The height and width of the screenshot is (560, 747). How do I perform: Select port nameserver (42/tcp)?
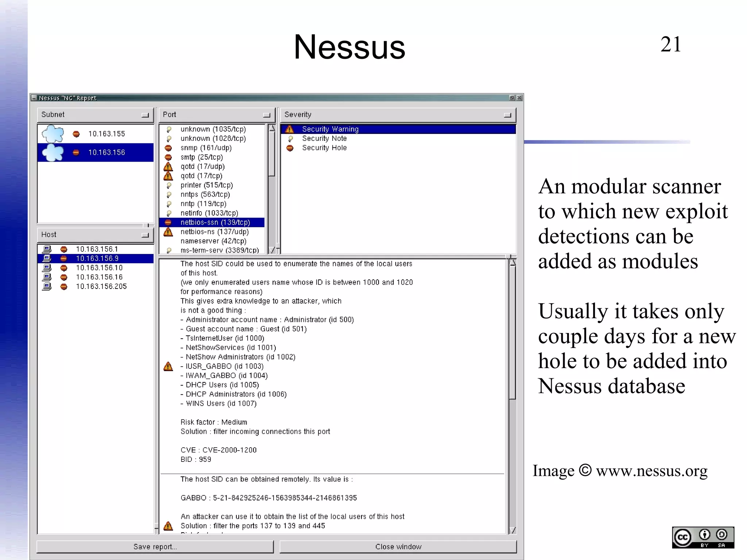click(x=212, y=241)
